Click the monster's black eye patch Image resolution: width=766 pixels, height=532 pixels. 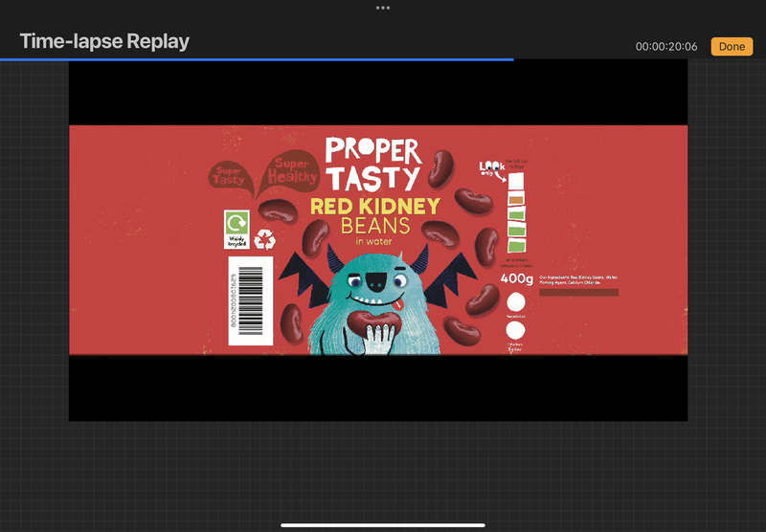click(377, 280)
